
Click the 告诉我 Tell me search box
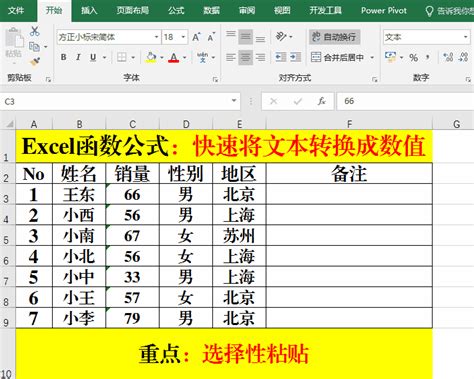click(450, 11)
